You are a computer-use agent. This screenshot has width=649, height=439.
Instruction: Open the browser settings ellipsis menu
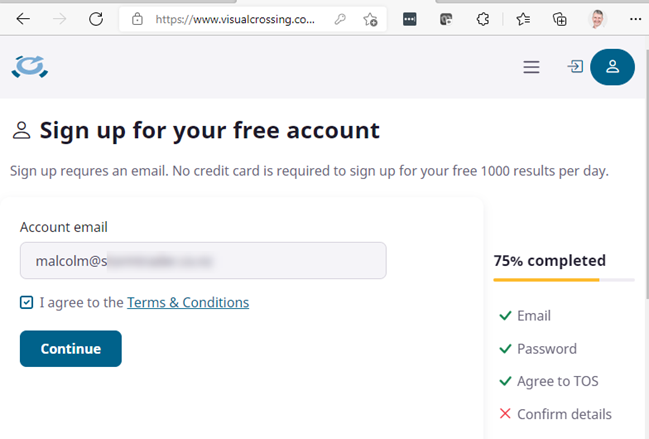pyautogui.click(x=635, y=19)
